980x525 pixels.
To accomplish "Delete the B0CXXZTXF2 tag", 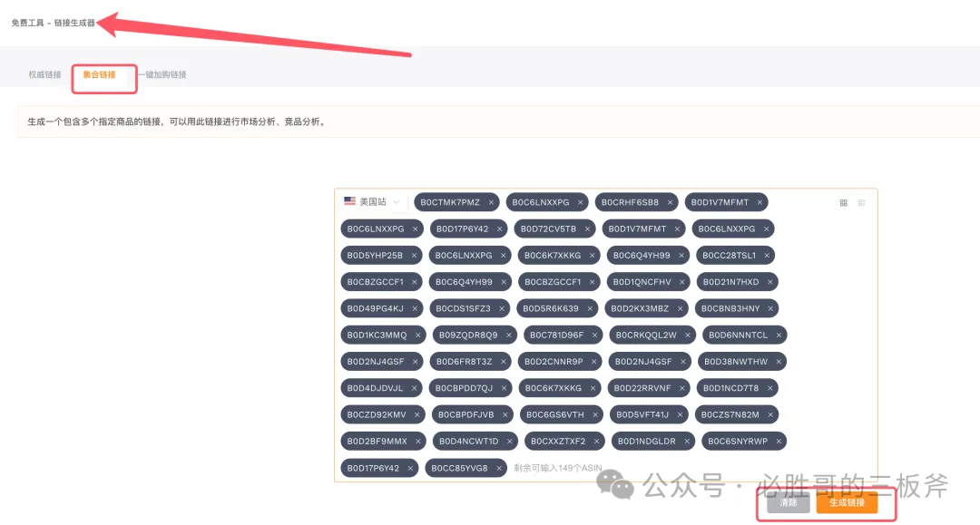I will pyautogui.click(x=596, y=442).
